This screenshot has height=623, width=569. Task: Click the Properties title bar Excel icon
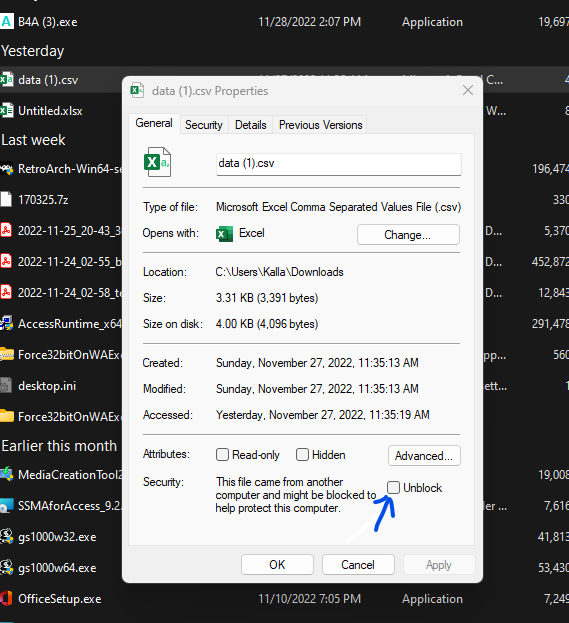tap(137, 91)
